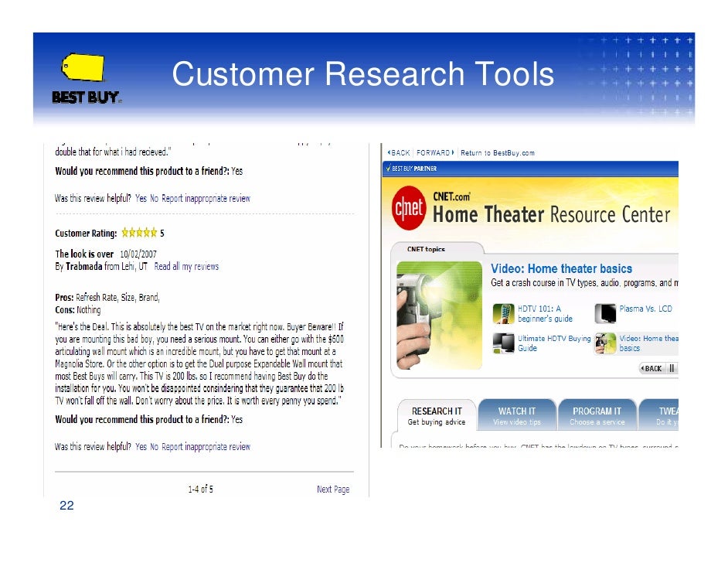
Task: Click the Best Buy yellow tag logo
Action: 83,67
